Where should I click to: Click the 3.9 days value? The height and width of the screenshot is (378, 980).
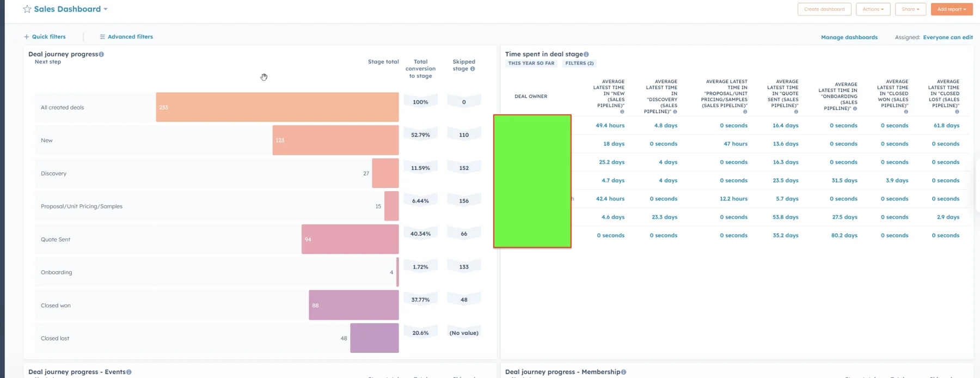(x=897, y=180)
